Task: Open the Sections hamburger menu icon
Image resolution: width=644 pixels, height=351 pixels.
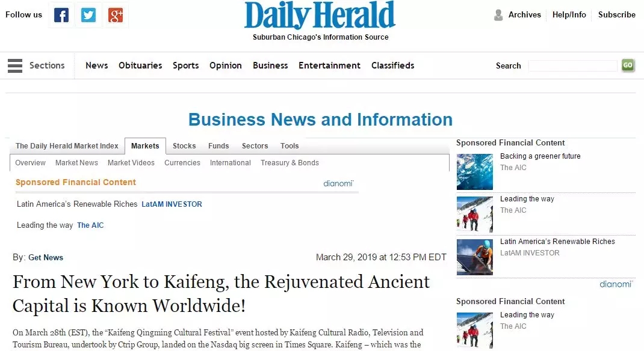Action: pos(15,66)
